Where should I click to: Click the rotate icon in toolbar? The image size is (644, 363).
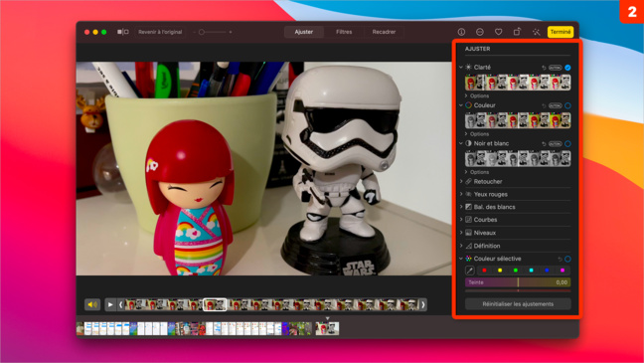point(517,32)
